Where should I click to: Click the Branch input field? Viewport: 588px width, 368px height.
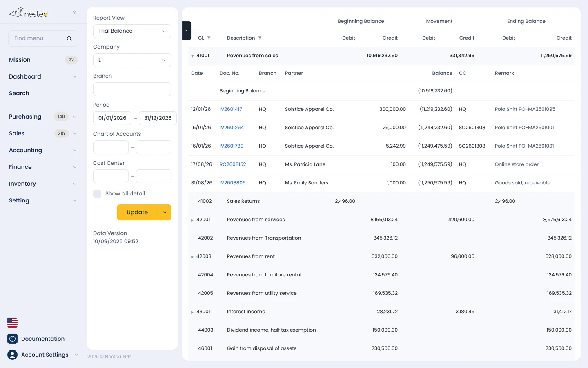pyautogui.click(x=132, y=89)
